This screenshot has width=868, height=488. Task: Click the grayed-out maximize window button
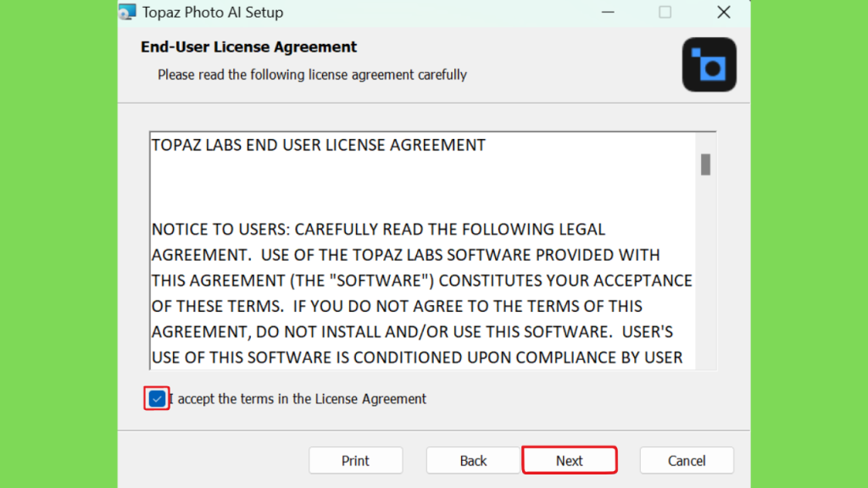pyautogui.click(x=665, y=12)
